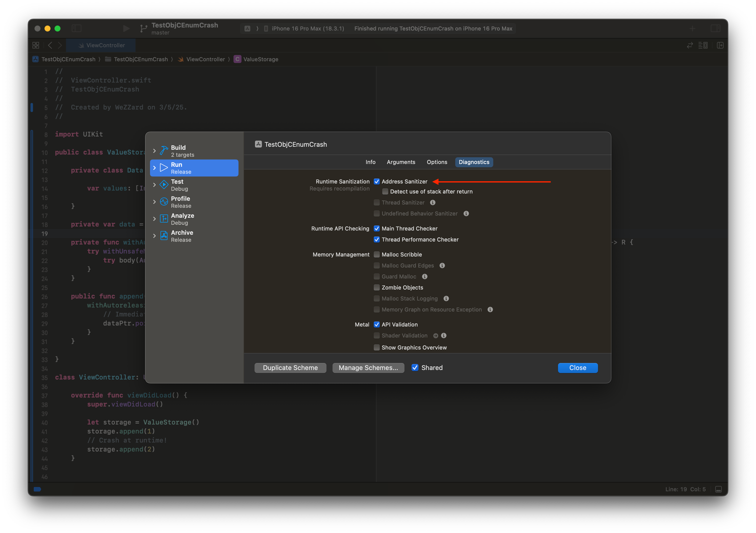The image size is (756, 533).
Task: Enable Malloc Scribble checkbox
Action: click(x=377, y=254)
